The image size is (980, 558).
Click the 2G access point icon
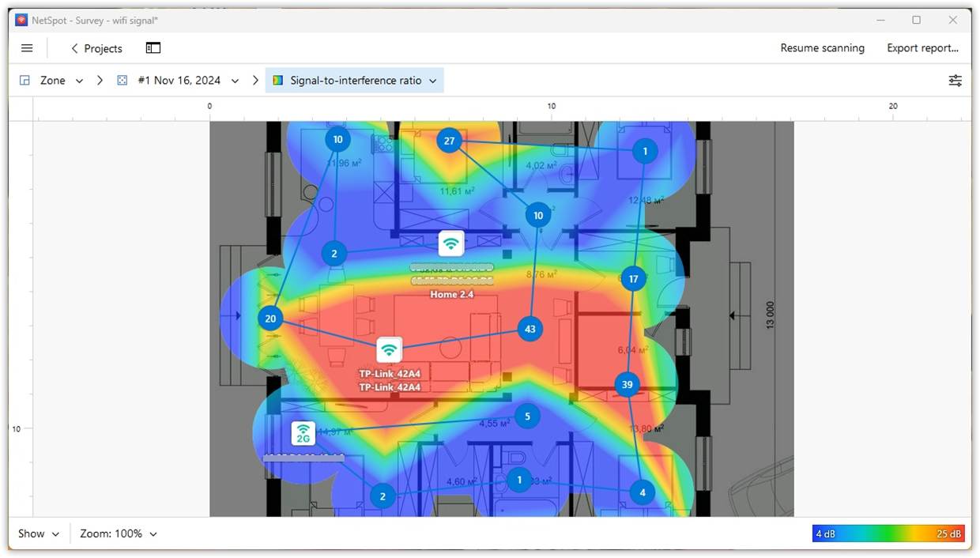coord(303,432)
